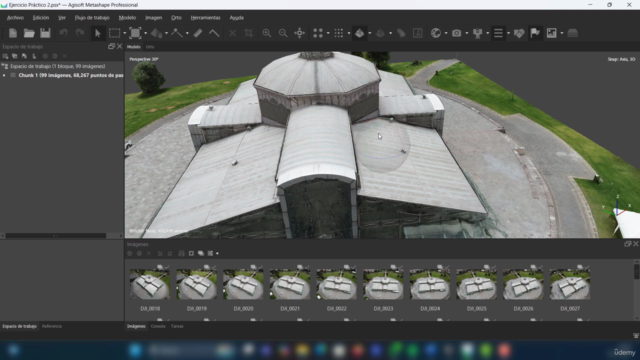The height and width of the screenshot is (360, 640).
Task: Zoom out with the magnifier minus icon
Action: [x=283, y=33]
